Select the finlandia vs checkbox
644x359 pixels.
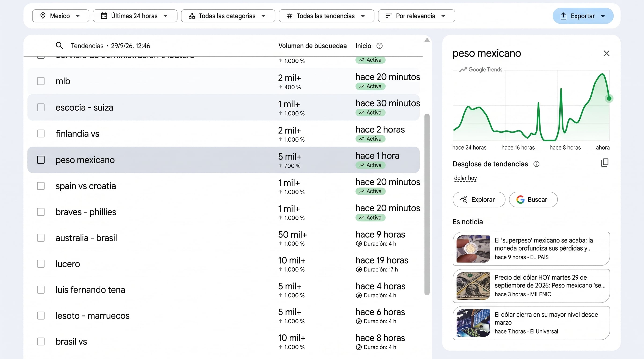coord(41,133)
